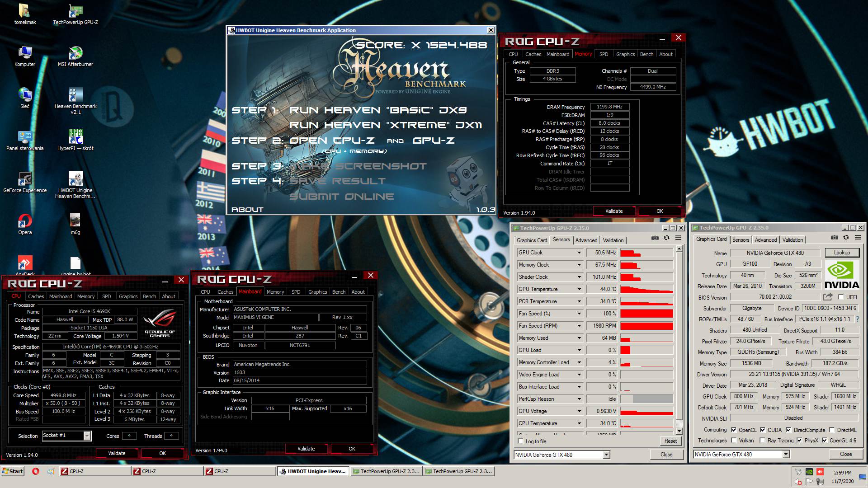Click Reset button in GPU-Z Sensors
Viewport: 868px width, 488px height.
[670, 441]
